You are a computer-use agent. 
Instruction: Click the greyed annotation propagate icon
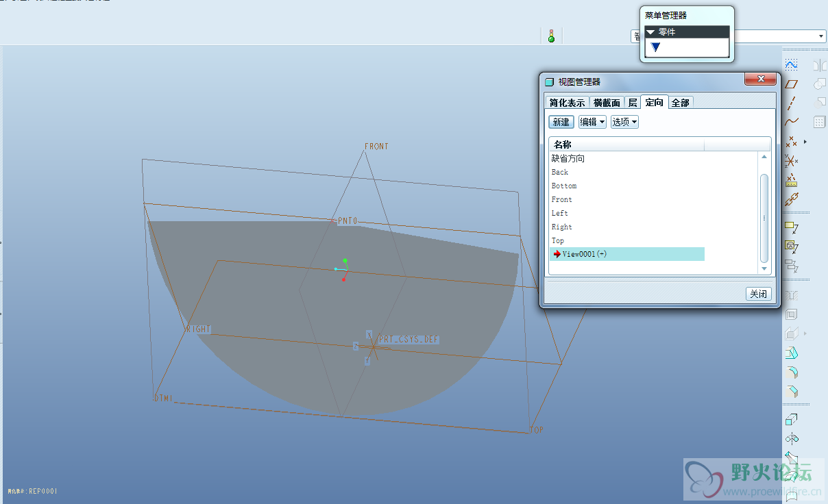[x=792, y=265]
